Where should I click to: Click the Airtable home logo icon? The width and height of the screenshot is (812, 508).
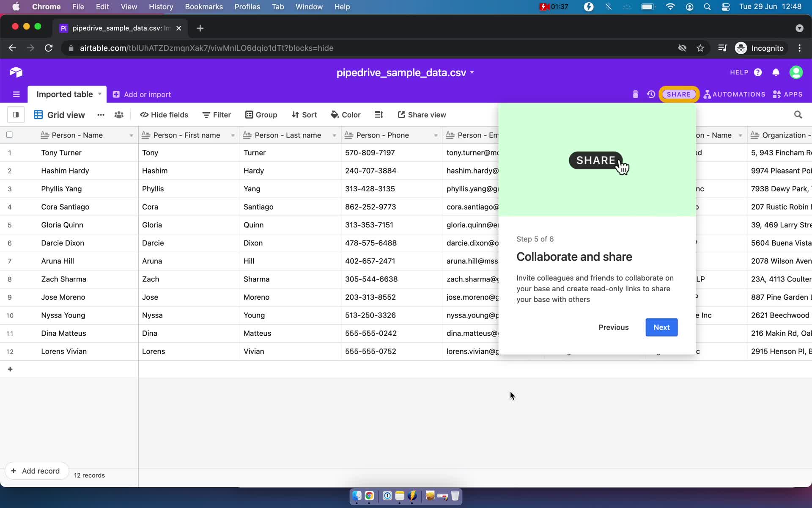click(x=16, y=72)
